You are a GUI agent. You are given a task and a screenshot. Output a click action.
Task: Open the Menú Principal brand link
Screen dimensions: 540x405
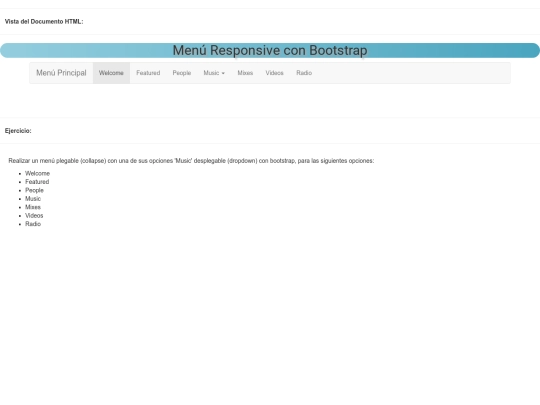[x=61, y=73]
